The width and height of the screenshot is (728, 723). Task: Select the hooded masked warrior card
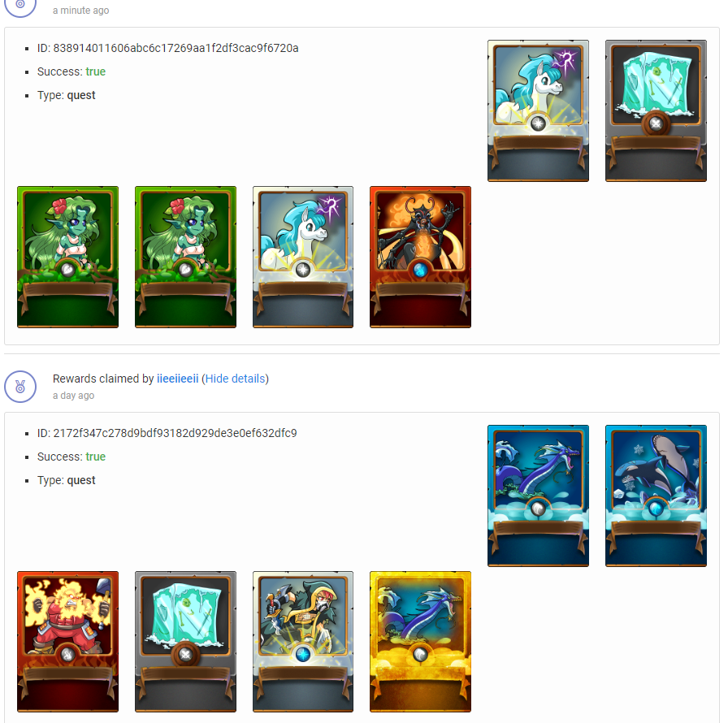(303, 642)
